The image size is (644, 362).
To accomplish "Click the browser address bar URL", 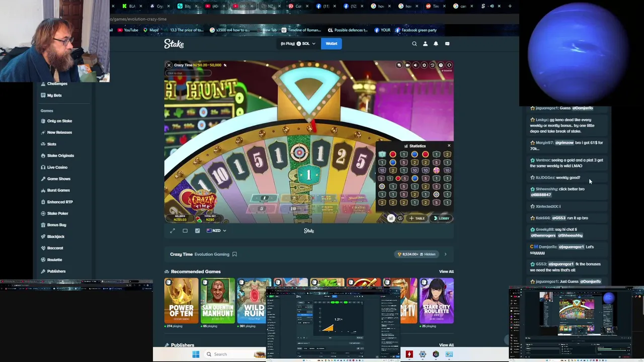I will pyautogui.click(x=138, y=19).
